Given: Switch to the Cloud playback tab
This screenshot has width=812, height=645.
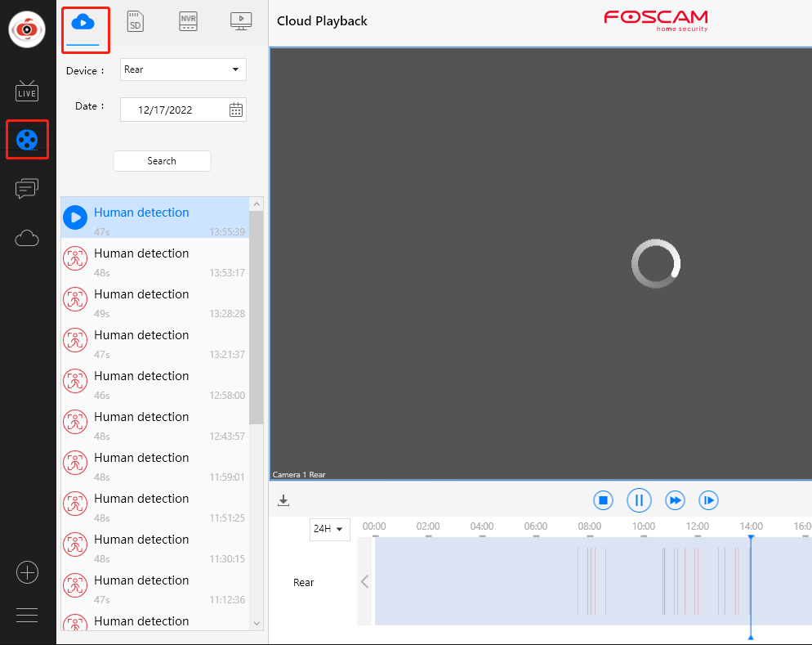Looking at the screenshot, I should click(x=84, y=24).
